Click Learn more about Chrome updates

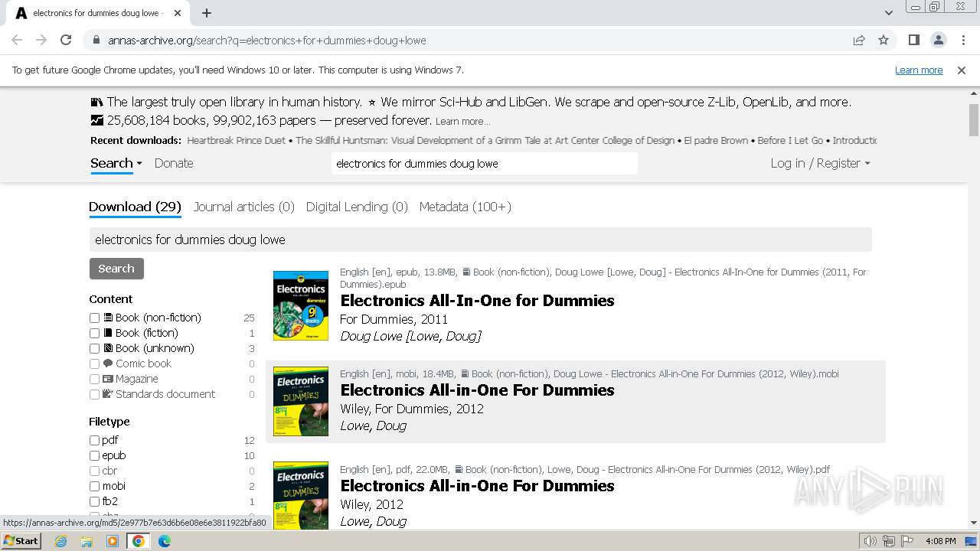pyautogui.click(x=919, y=70)
